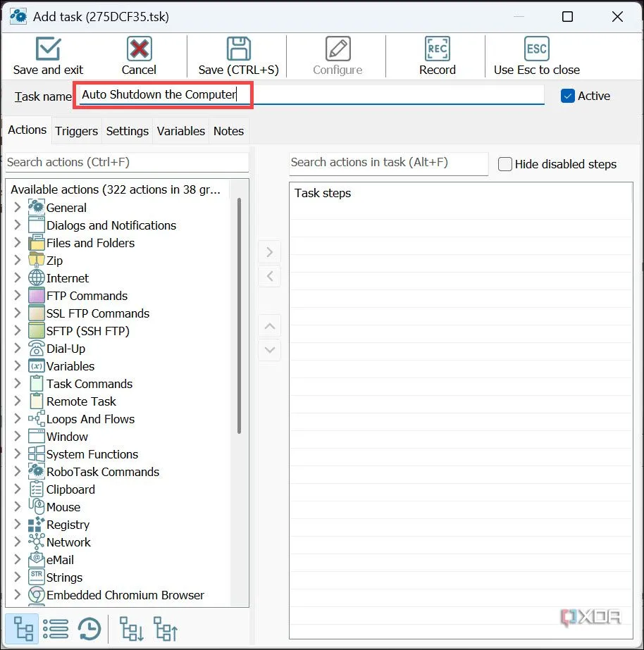Click the remove action left arrow button

(270, 276)
